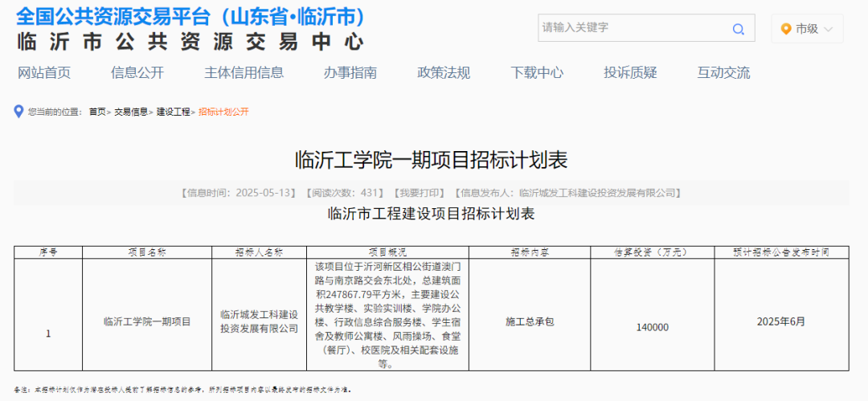Click the 项目名称 column header
Screen dimensions: 868x401
pos(147,252)
